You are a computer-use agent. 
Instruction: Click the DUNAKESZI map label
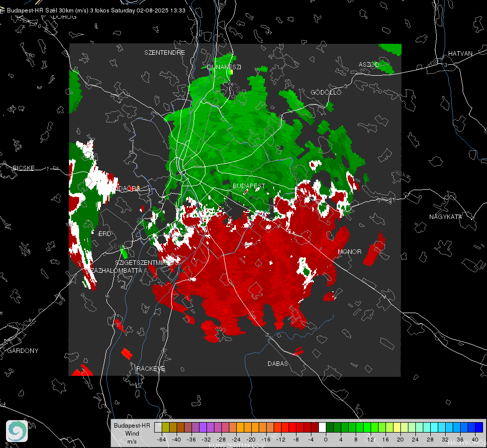point(224,67)
